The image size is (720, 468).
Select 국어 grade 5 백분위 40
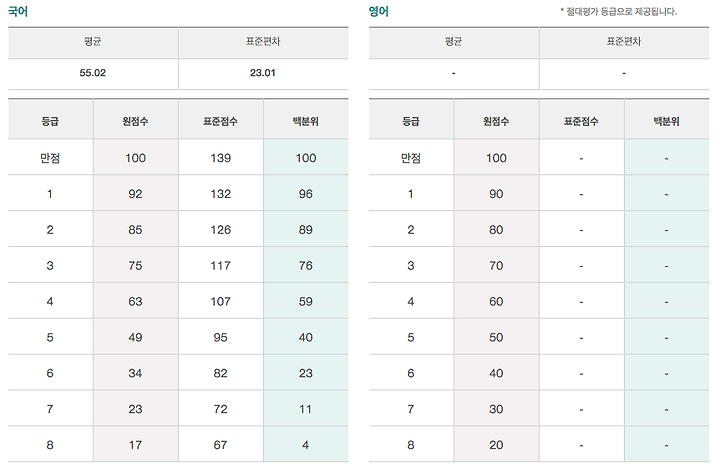pyautogui.click(x=306, y=337)
